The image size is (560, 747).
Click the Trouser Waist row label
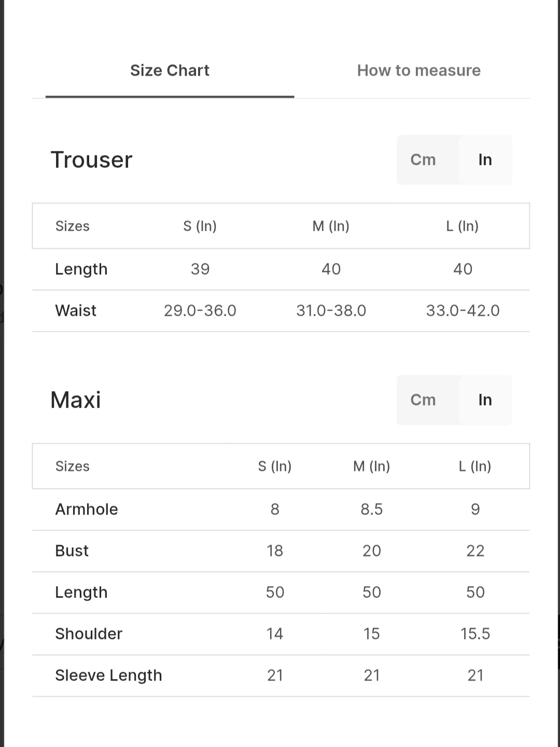76,311
